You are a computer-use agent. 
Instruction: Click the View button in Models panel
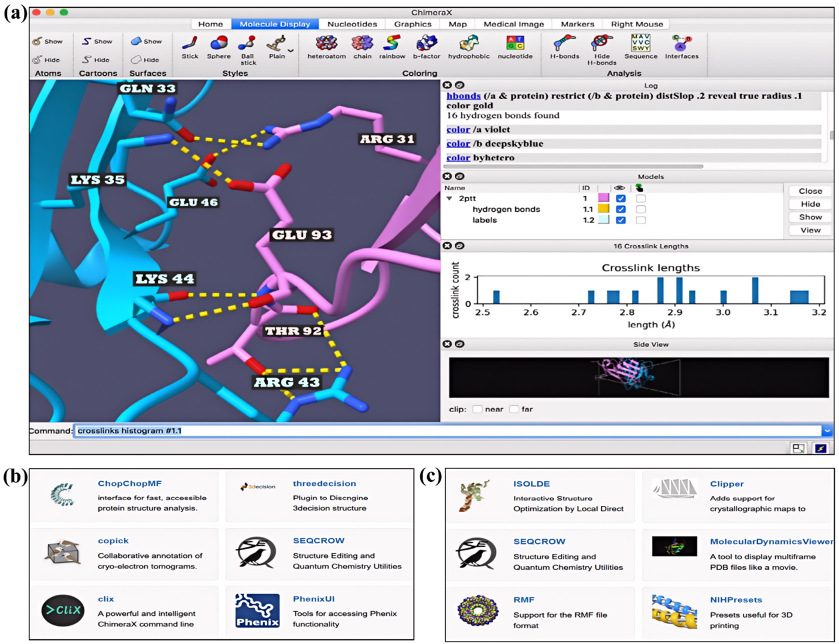pos(810,230)
